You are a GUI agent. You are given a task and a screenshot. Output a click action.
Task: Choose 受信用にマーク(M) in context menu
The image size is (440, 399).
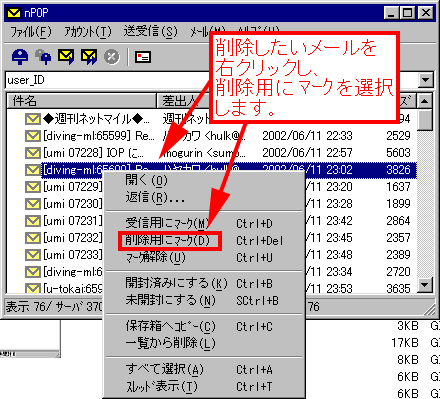coord(204,223)
